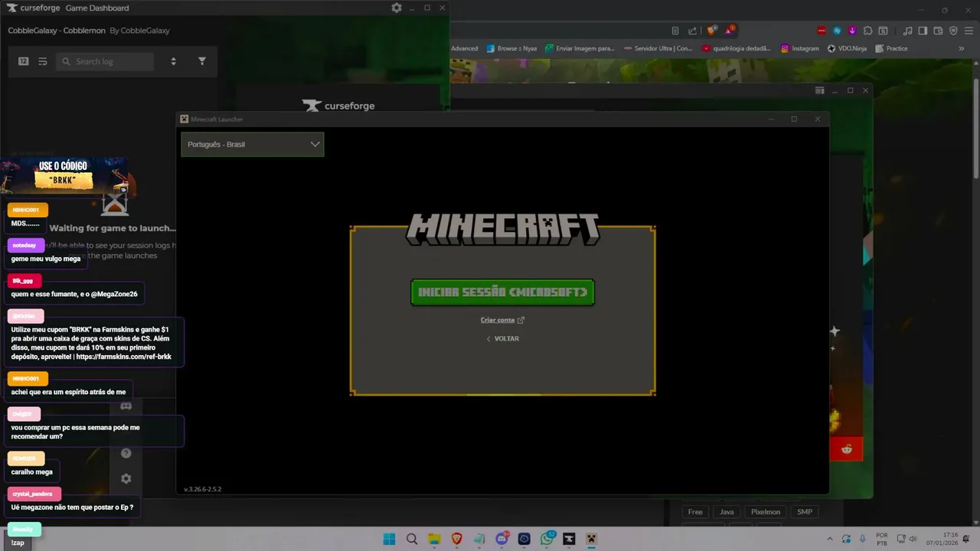This screenshot has height=551, width=980.
Task: Open the browser hamburger main menu
Action: click(969, 31)
